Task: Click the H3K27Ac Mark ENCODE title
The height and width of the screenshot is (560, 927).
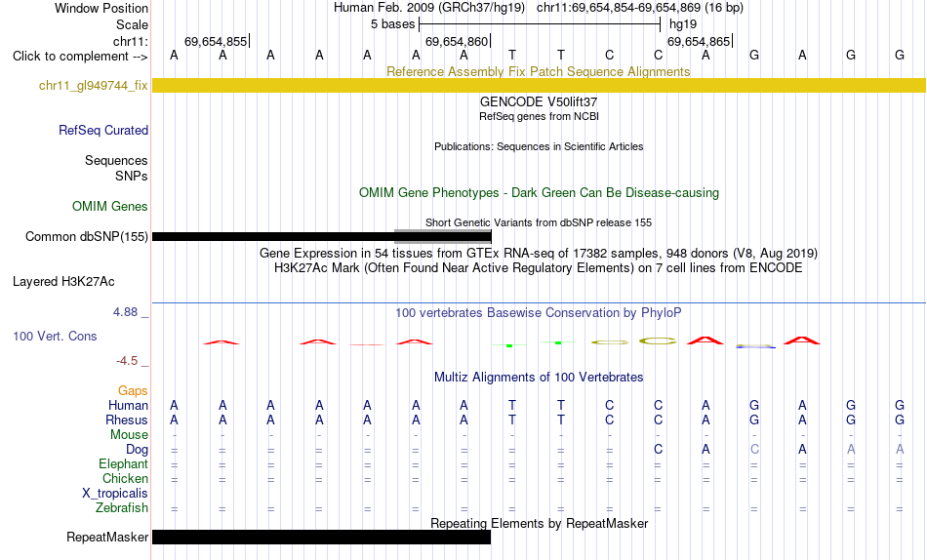Action: point(539,268)
